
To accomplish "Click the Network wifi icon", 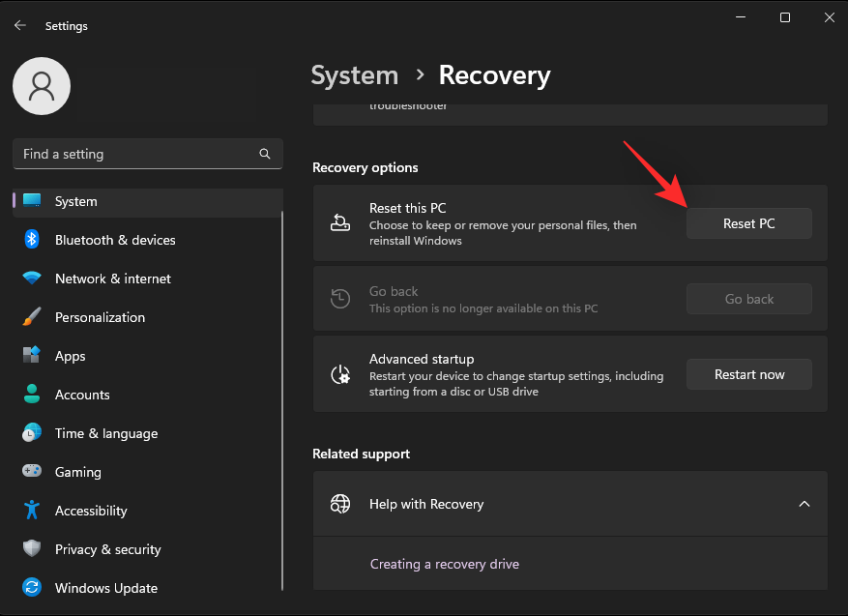I will [x=32, y=278].
